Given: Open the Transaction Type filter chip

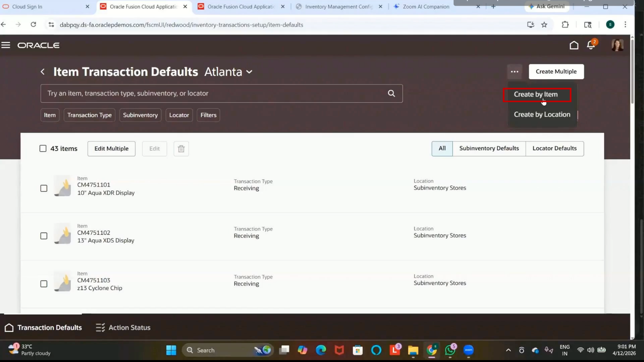Looking at the screenshot, I should pos(90,115).
